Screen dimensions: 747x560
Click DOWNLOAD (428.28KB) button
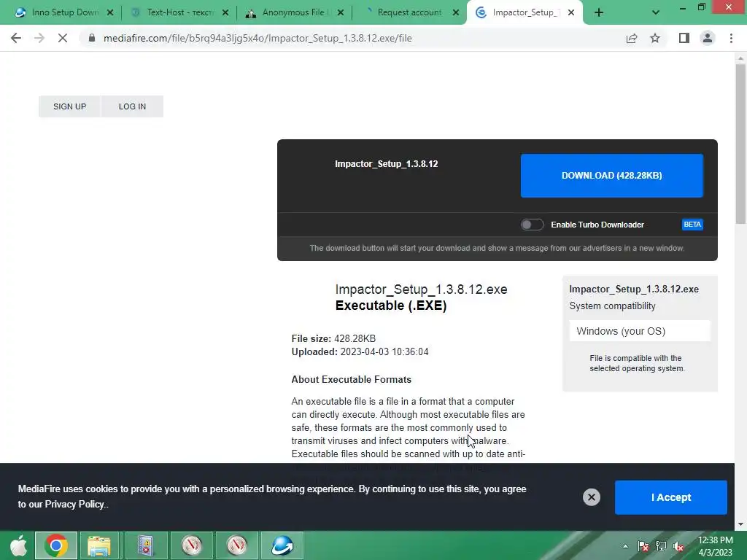pyautogui.click(x=612, y=175)
